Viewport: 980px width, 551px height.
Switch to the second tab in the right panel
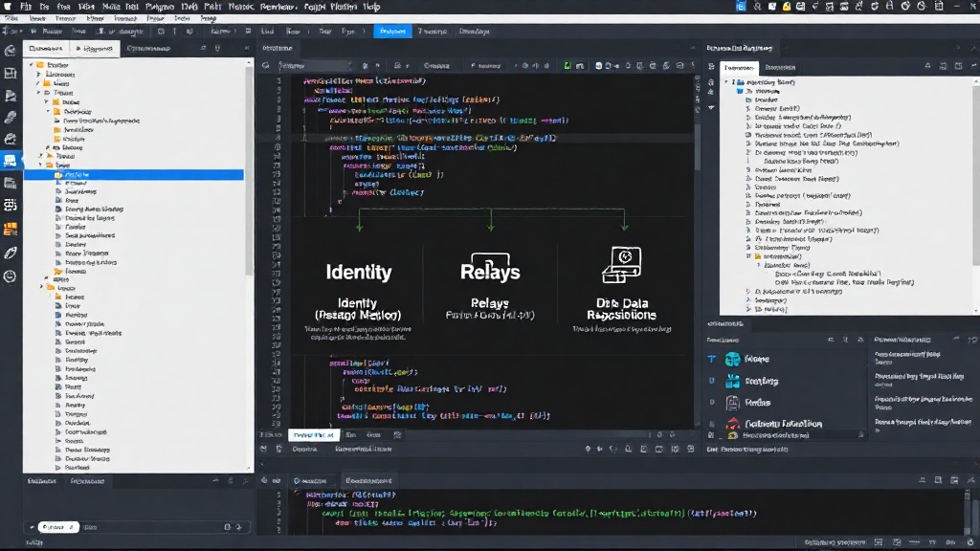780,68
